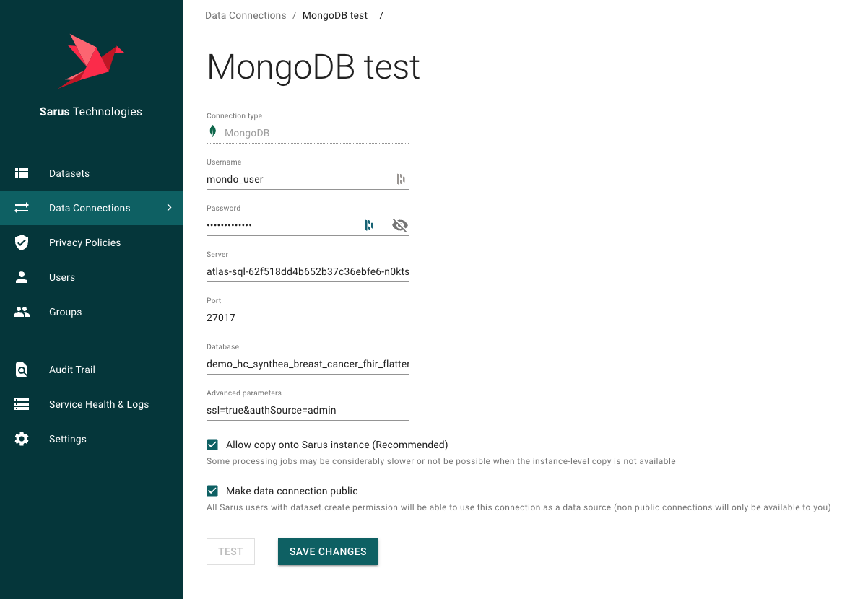Select the Server address field
The width and height of the screenshot is (868, 599).
tap(307, 271)
